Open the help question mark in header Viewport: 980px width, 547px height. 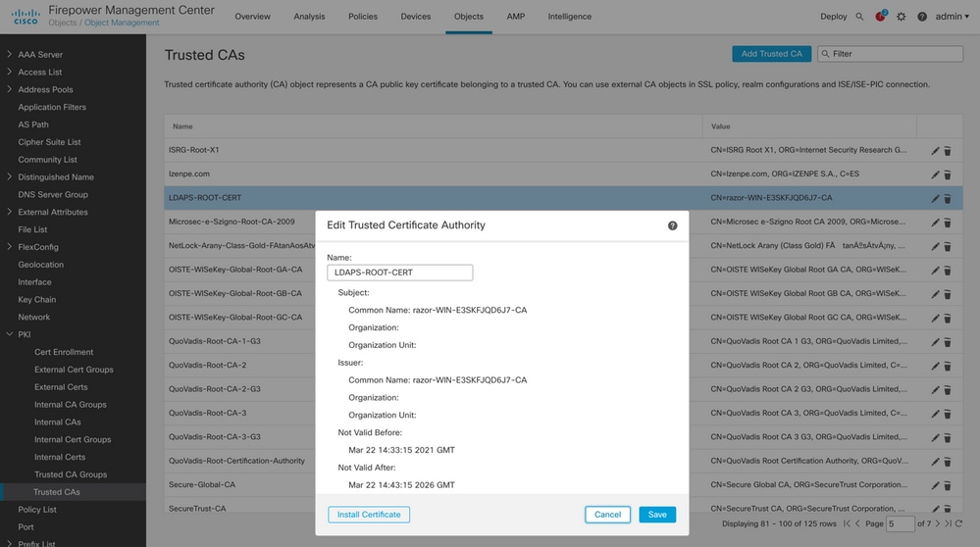(x=922, y=17)
